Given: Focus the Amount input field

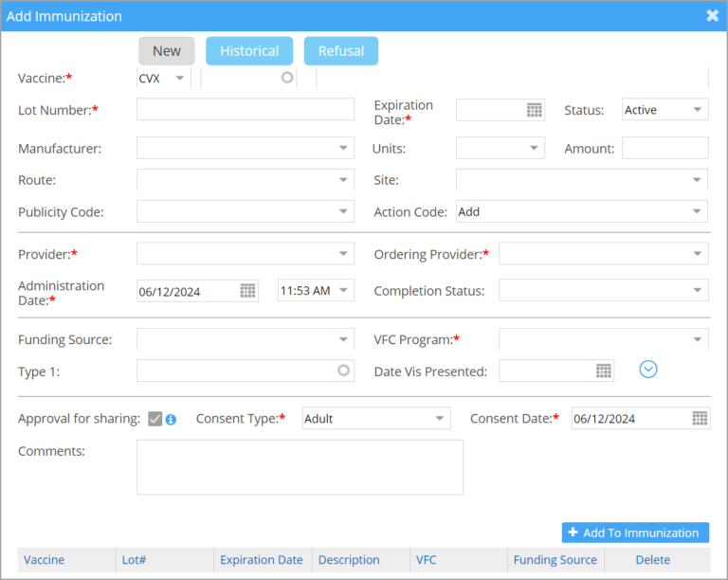Looking at the screenshot, I should coord(665,148).
